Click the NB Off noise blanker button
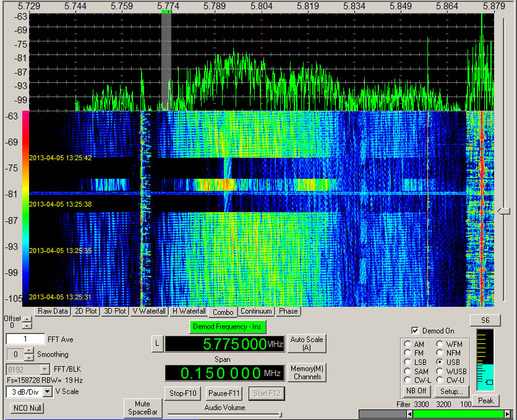Image resolution: width=517 pixels, height=420 pixels. coord(416,391)
